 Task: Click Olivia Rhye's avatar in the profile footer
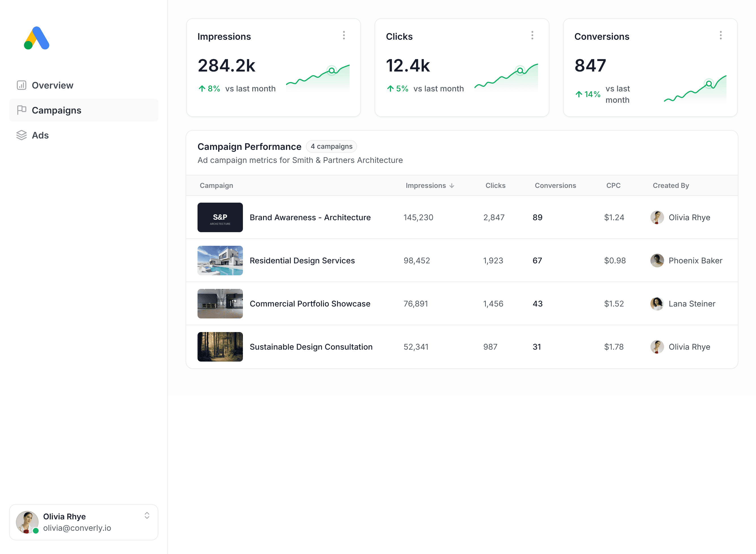27,522
